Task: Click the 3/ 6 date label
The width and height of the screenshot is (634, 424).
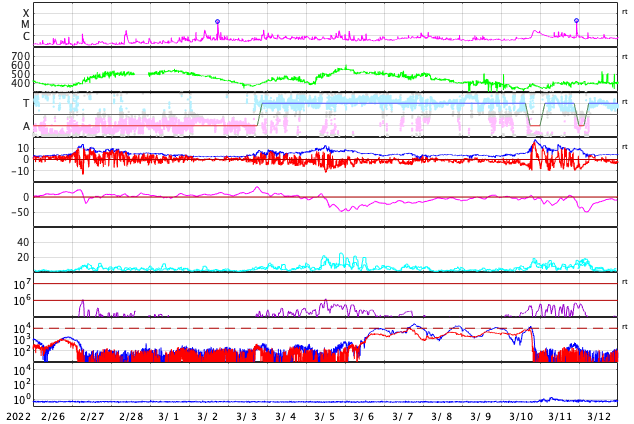Action: click(x=364, y=416)
